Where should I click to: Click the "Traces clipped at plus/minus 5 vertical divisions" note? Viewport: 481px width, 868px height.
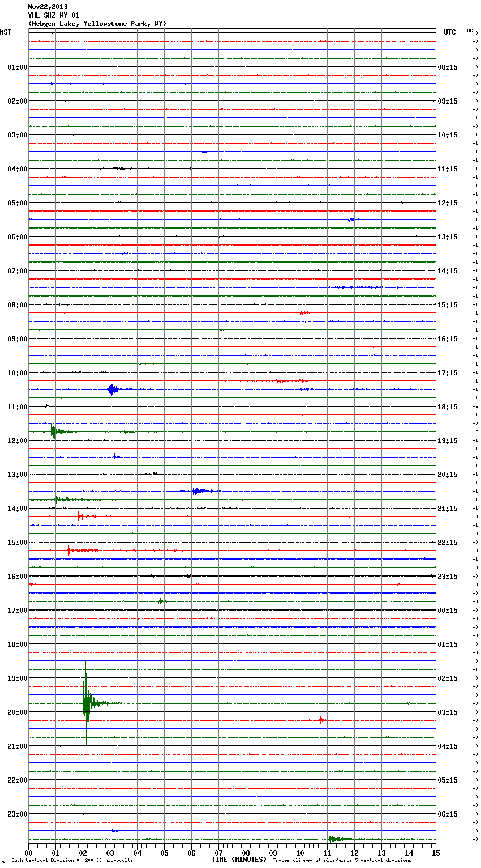342,860
